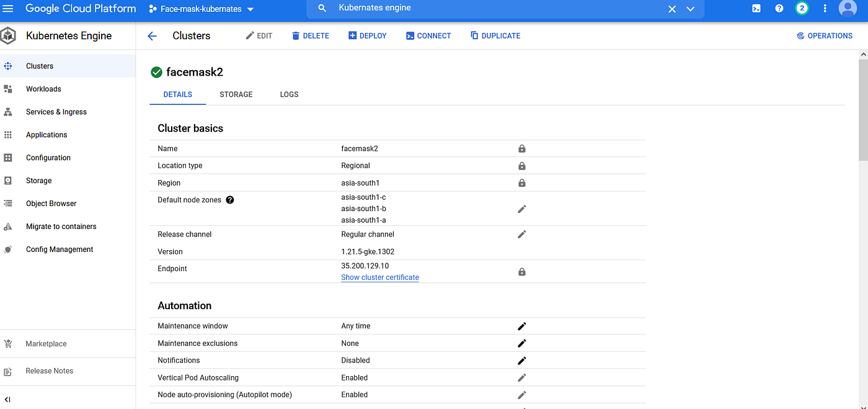Expand search options with the chevron

tap(691, 9)
